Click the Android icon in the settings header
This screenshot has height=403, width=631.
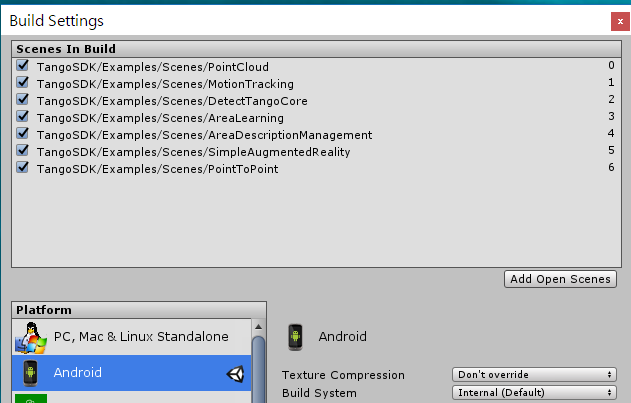coord(295,337)
